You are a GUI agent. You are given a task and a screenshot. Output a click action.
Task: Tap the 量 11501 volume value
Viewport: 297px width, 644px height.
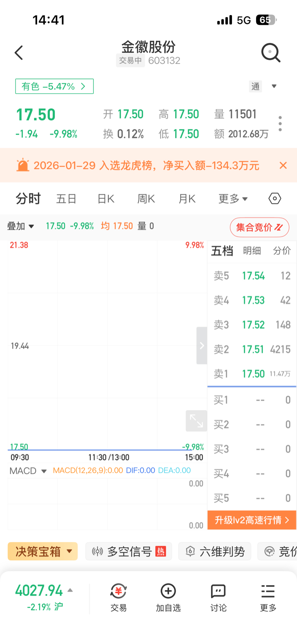coord(236,114)
